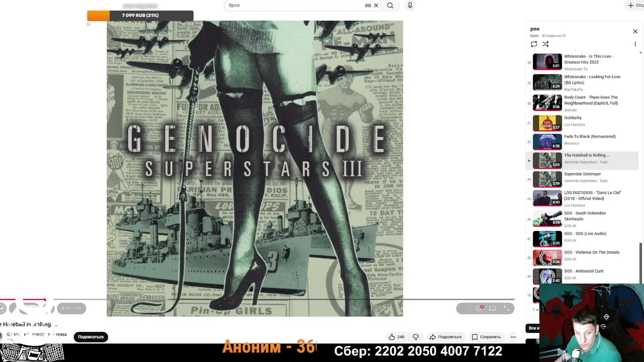Screen dimensions: 644x362
Task: Select Body Count - There Goes The Neighbourhood
Action: pos(582,103)
